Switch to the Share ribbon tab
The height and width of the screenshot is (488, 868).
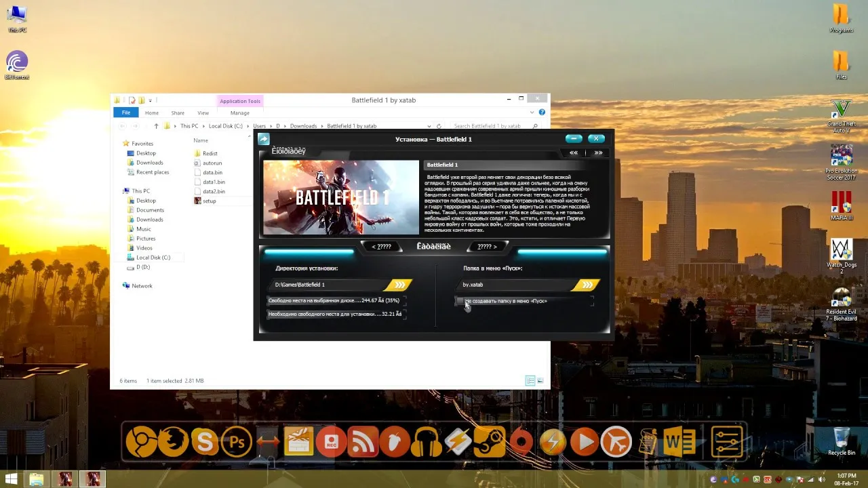pyautogui.click(x=178, y=113)
